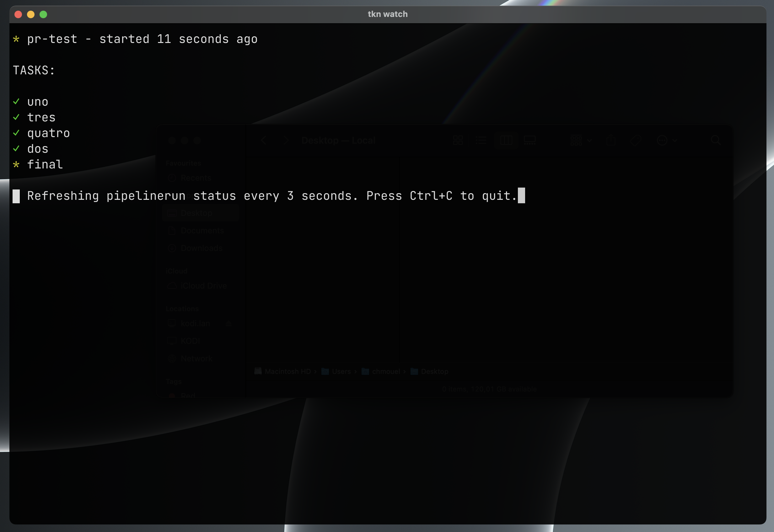Click Users folder in Finder path bar

coord(341,371)
